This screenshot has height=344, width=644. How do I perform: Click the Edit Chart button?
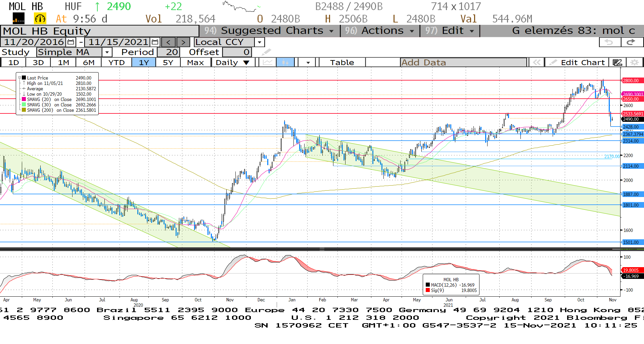tap(578, 62)
